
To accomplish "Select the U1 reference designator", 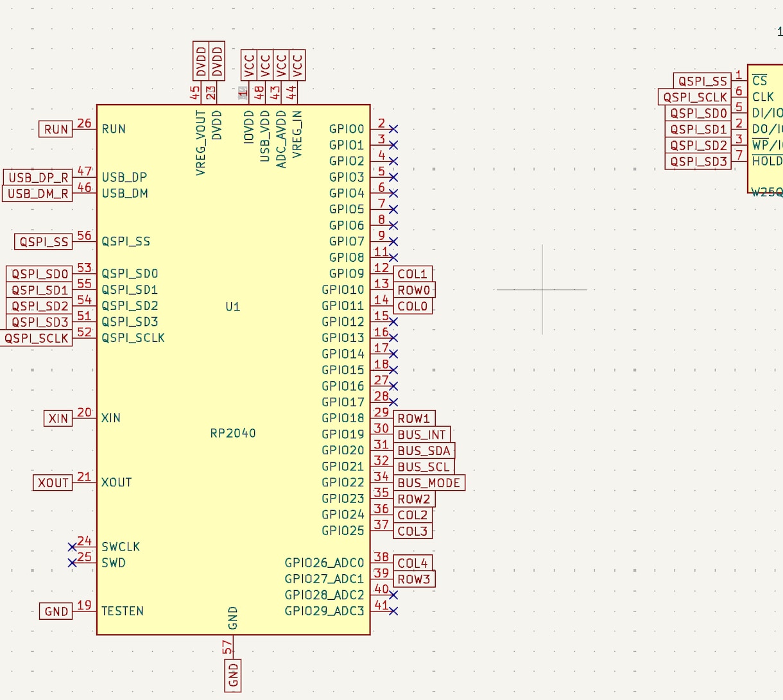I will pos(233,307).
